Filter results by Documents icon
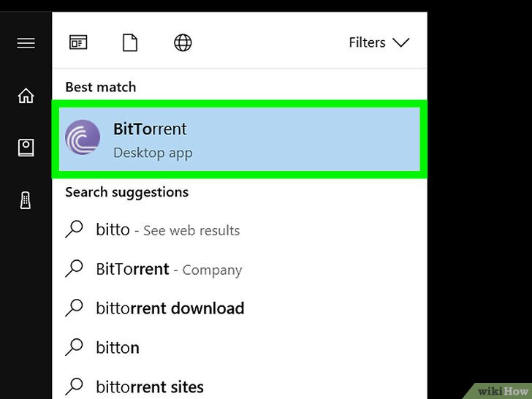532x399 pixels. [130, 42]
